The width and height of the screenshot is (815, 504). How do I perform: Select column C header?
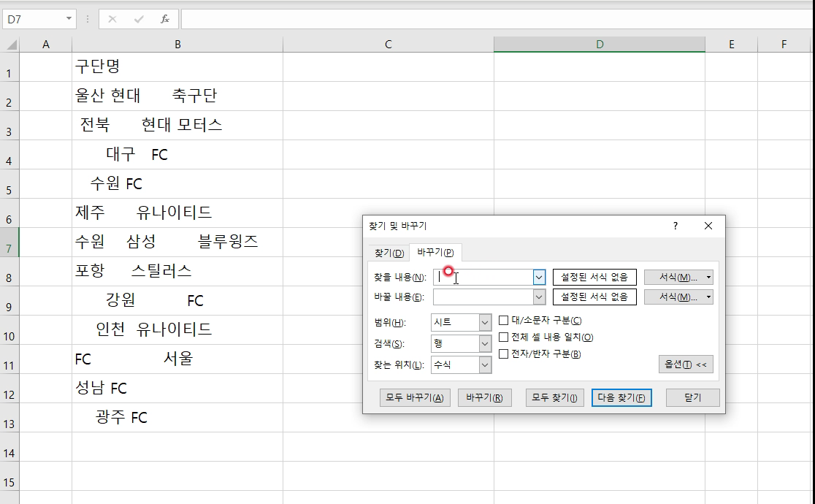coord(389,45)
